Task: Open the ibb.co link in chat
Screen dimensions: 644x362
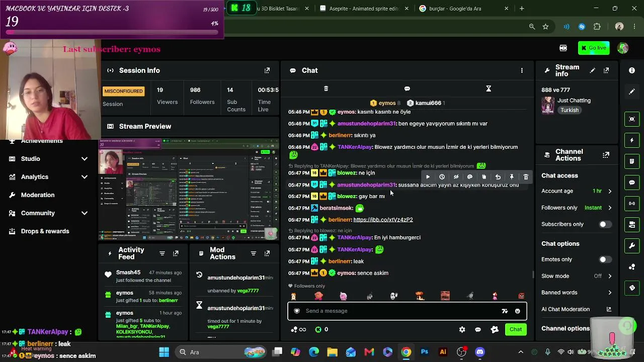Action: [x=383, y=220]
